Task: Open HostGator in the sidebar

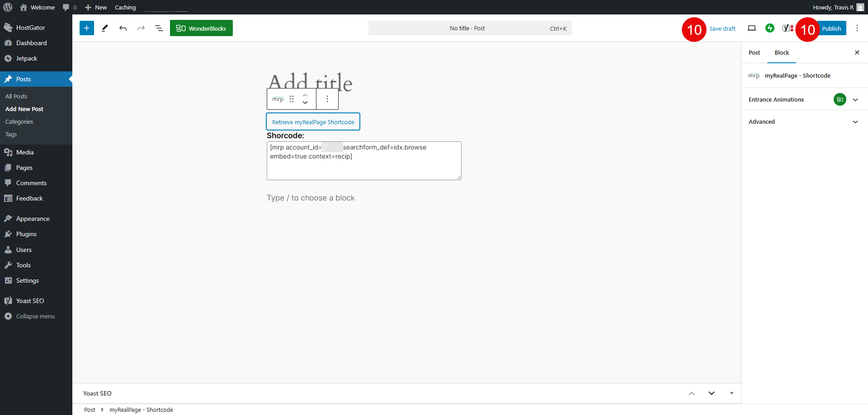Action: click(36, 28)
